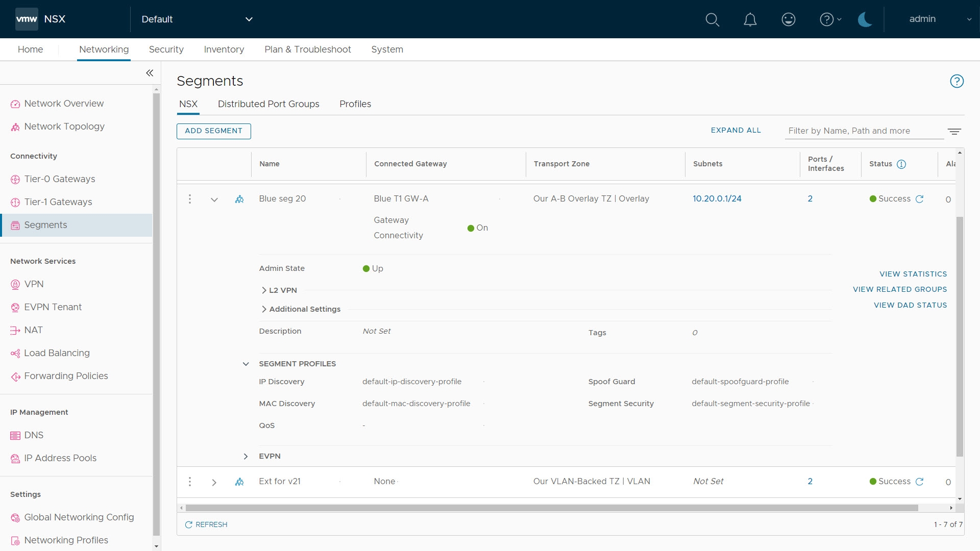Collapse the left navigation sidebar
This screenshot has height=551, width=980.
[x=150, y=73]
